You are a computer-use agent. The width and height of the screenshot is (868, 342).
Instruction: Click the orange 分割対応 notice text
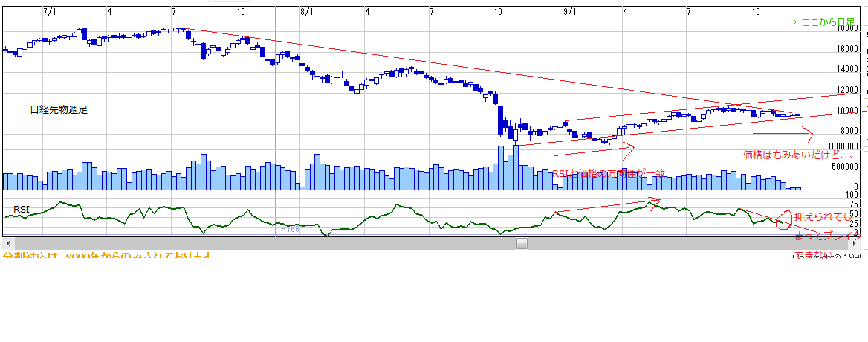coord(108,256)
